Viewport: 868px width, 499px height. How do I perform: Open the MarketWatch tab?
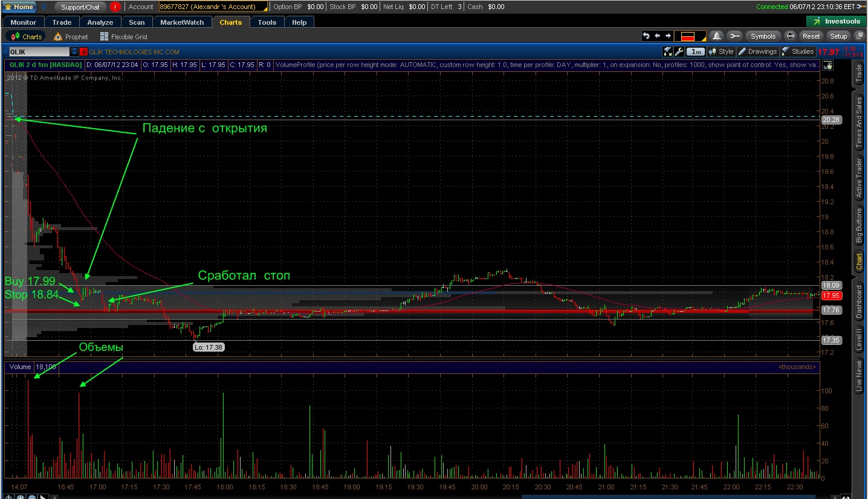click(x=183, y=22)
